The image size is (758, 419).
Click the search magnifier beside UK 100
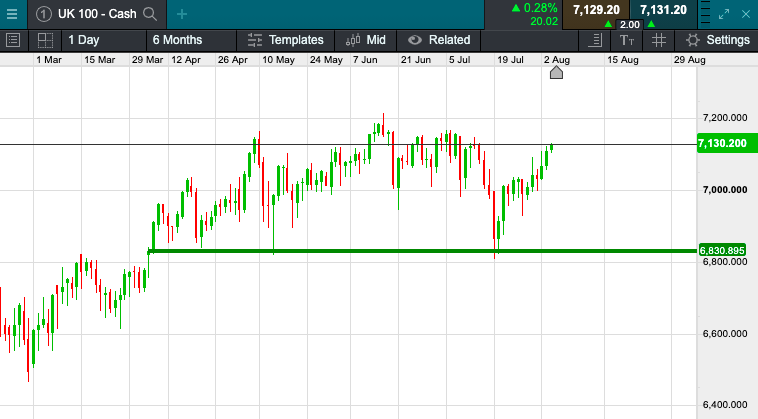click(x=150, y=14)
